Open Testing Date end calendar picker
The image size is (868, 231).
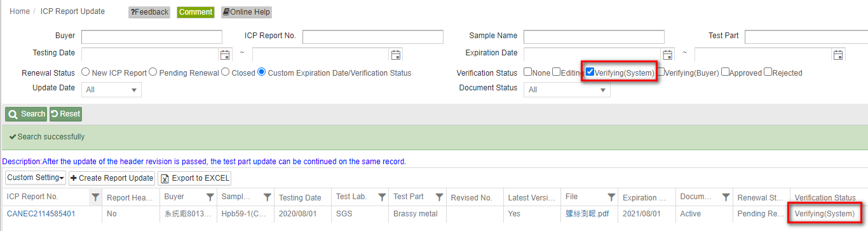pos(396,55)
